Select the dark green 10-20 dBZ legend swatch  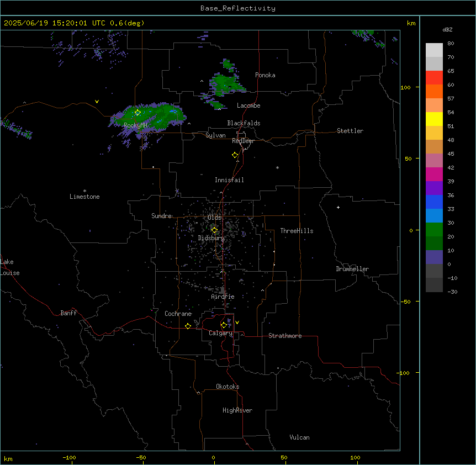point(434,244)
